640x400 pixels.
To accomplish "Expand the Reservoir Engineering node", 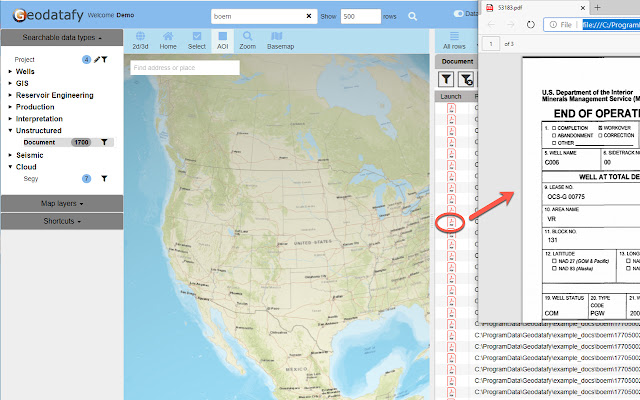I will (x=10, y=95).
